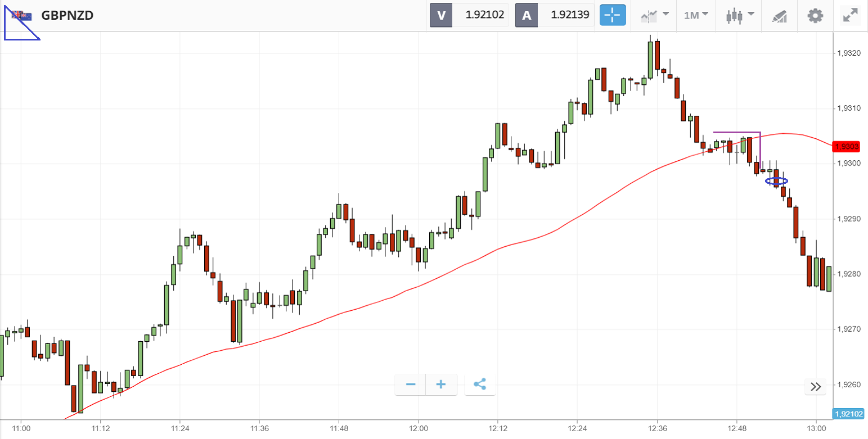Jump to latest candles double-arrow button
868x439 pixels.
(x=816, y=386)
